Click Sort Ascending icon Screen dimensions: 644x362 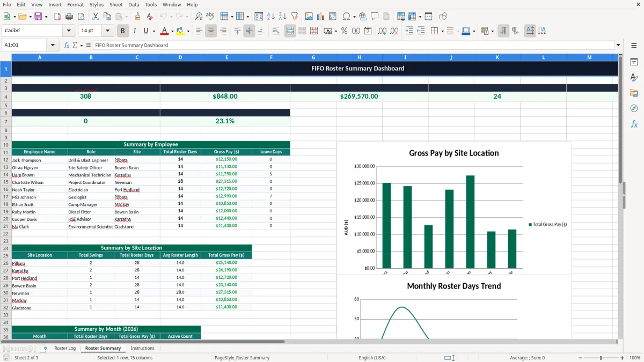point(271,17)
